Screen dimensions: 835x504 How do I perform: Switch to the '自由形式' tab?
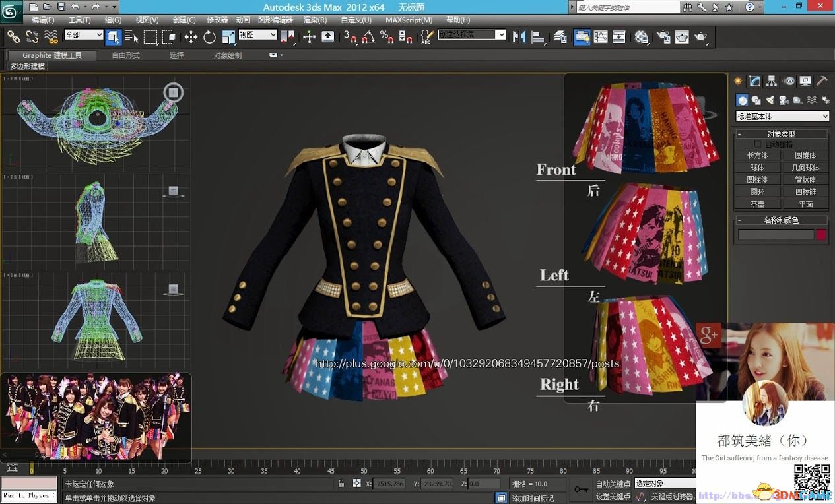(126, 55)
